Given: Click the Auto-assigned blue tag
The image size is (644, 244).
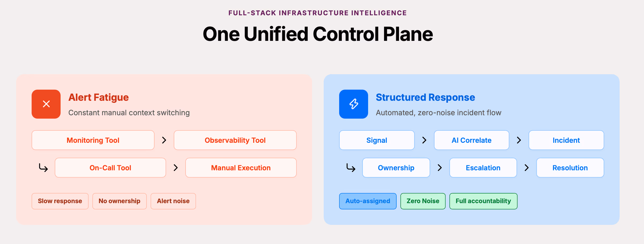Looking at the screenshot, I should tap(368, 201).
